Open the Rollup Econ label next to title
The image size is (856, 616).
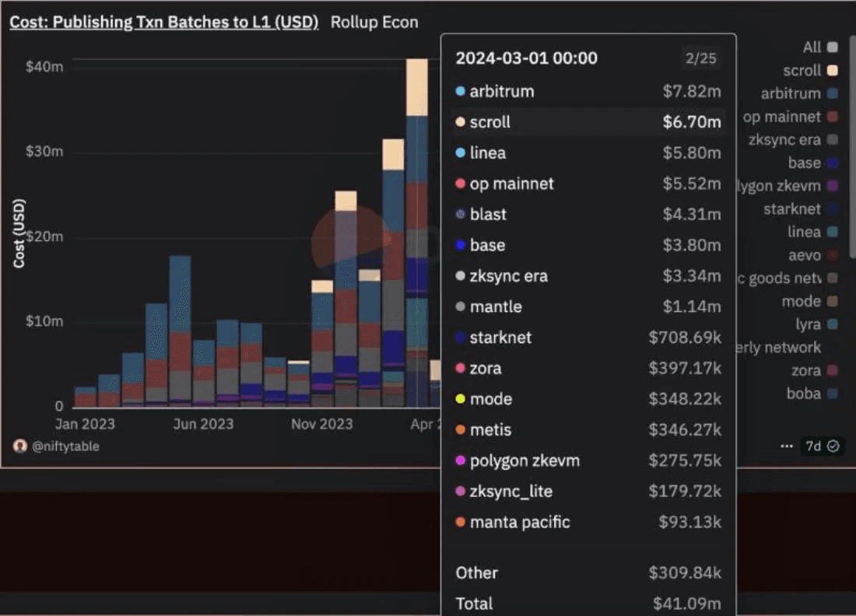point(374,22)
